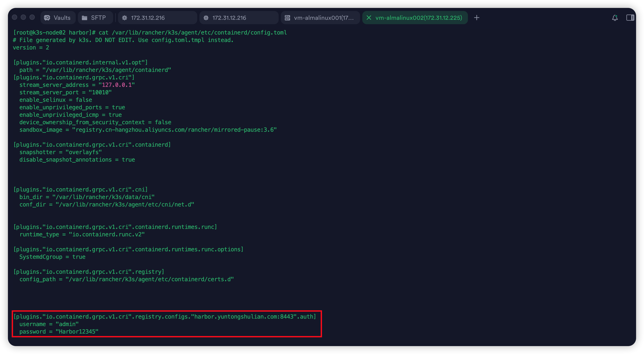This screenshot has height=354, width=644.
Task: Switch to the first 172.31.12.216 tab
Action: coord(157,18)
